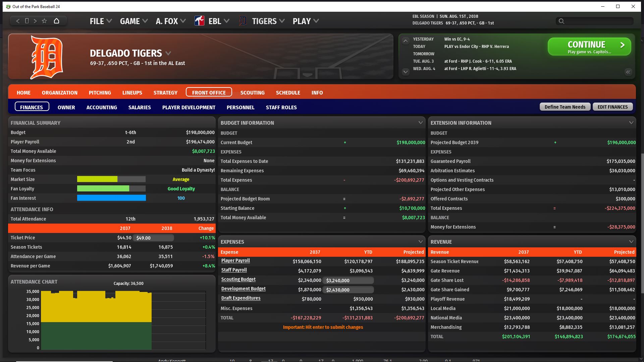Adjust the 2038 ticket price field
644x362 pixels.
[x=153, y=238]
